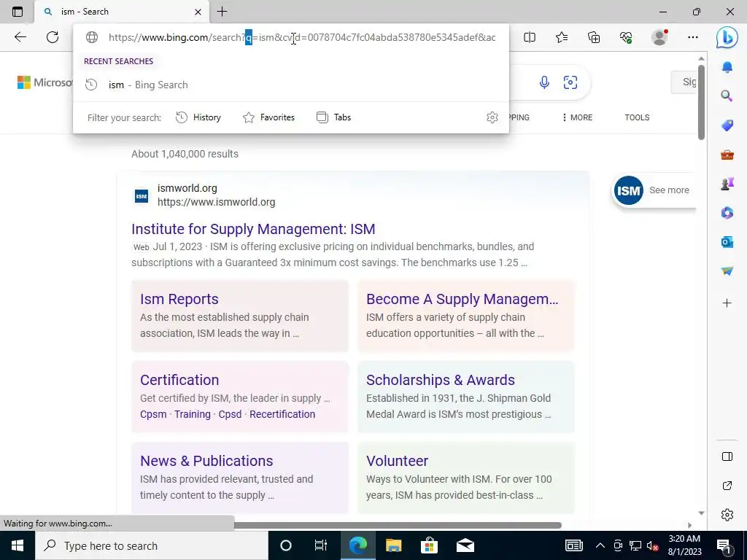
Task: Open the Shopping tag sidebar icon
Action: coord(727,125)
